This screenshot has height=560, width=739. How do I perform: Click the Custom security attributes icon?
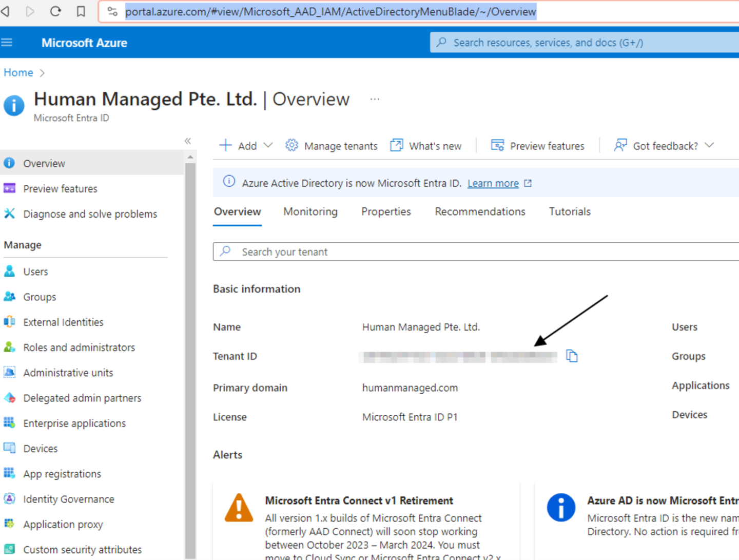9,549
